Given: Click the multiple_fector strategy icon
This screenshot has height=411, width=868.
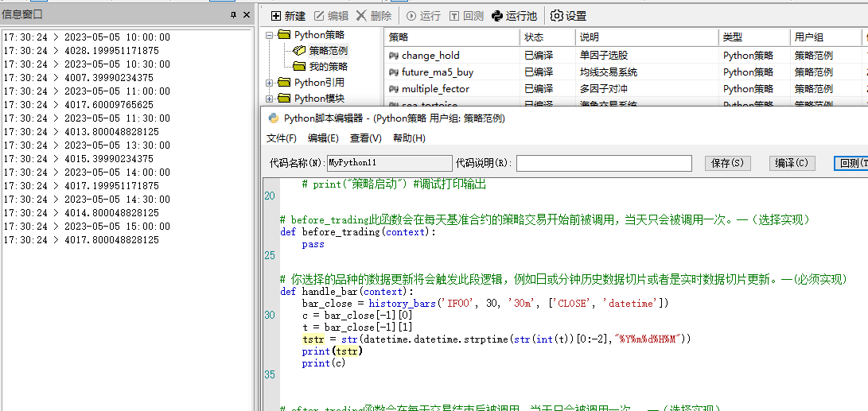Looking at the screenshot, I should point(394,88).
